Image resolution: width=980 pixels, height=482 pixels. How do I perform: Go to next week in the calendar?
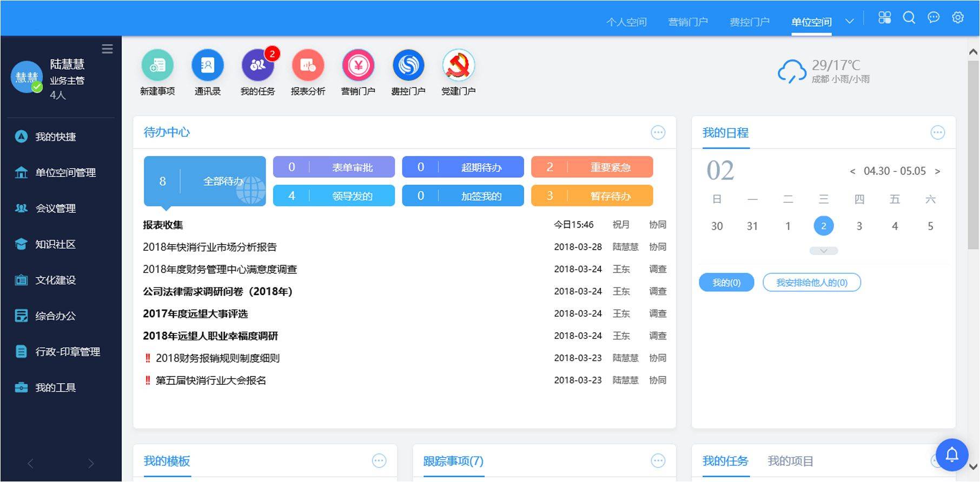pos(938,171)
